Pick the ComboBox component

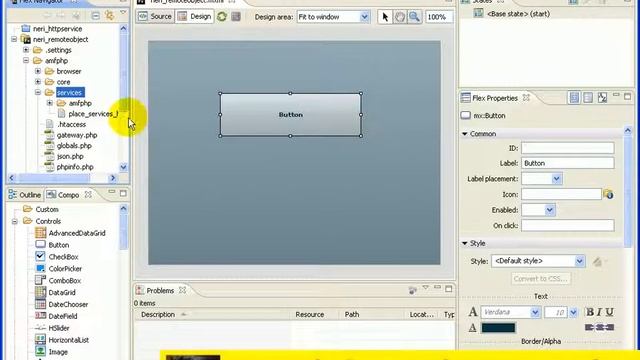coord(64,280)
